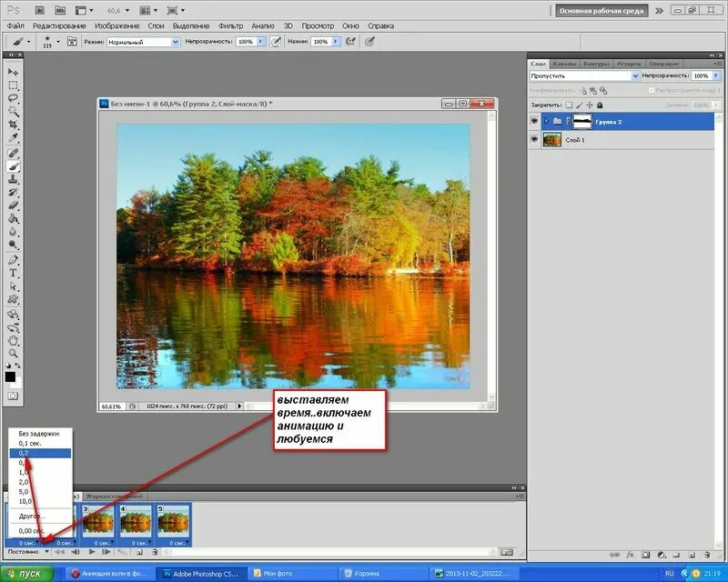Screen dimensions: 728x582
Task: Select the Custom Shape tool
Action: [x=13, y=299]
